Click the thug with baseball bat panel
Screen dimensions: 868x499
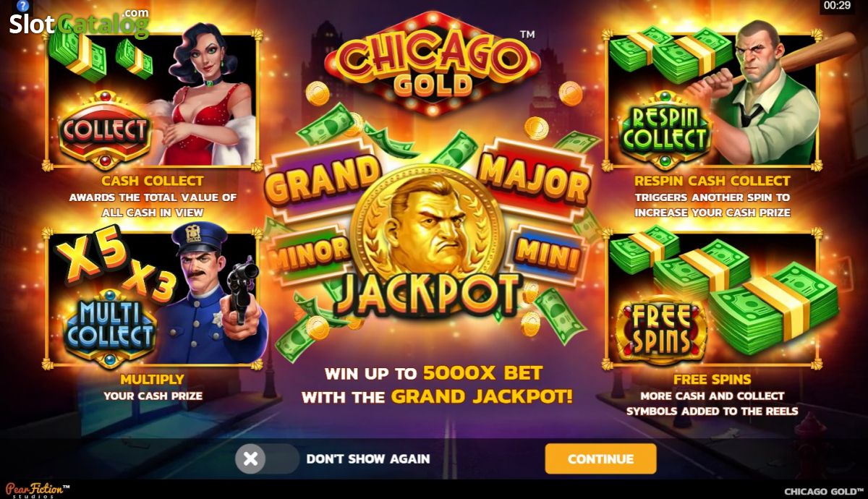click(712, 98)
